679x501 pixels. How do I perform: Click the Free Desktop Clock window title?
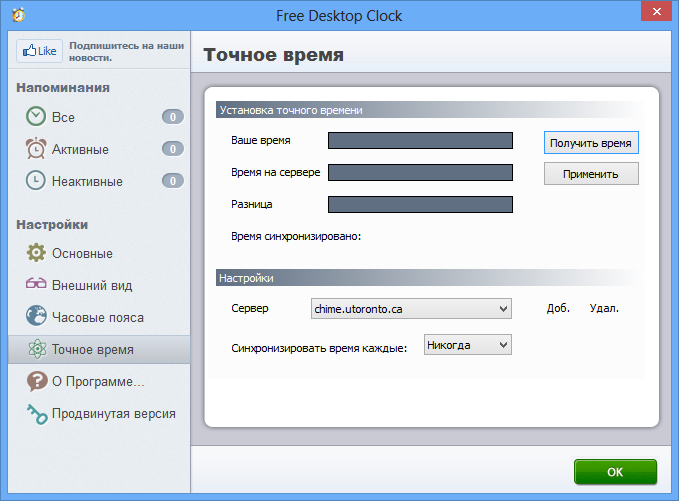coord(339,16)
